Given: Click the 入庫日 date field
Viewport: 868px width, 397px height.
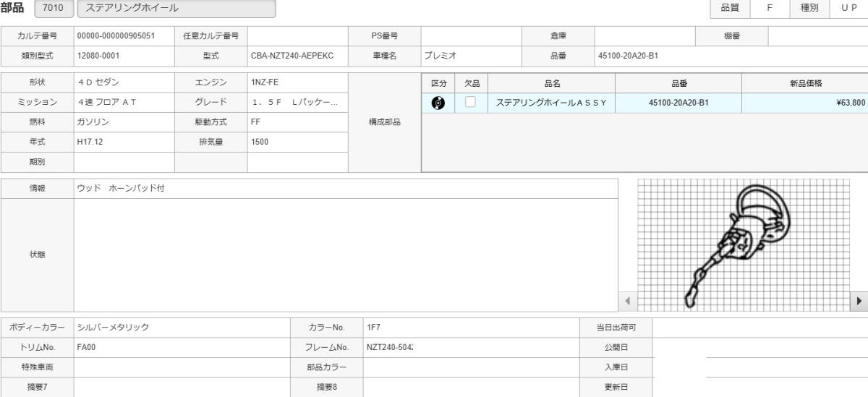Looking at the screenshot, I should pyautogui.click(x=760, y=367).
